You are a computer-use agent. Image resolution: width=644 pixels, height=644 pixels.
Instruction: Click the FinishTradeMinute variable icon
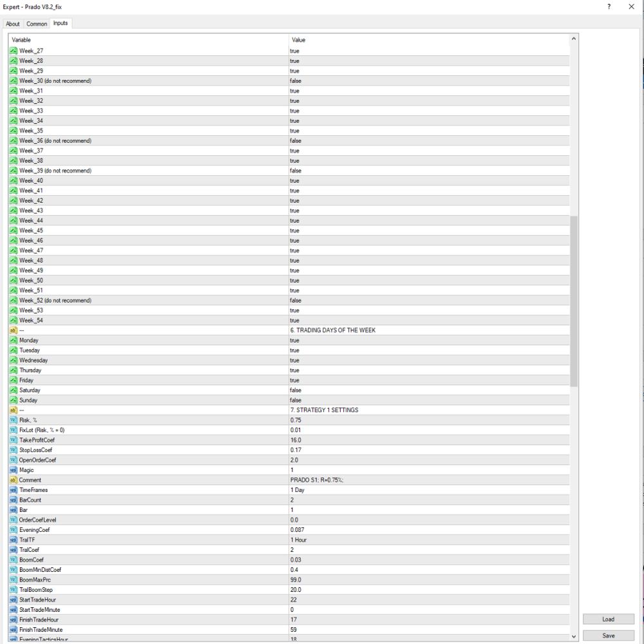pyautogui.click(x=13, y=630)
